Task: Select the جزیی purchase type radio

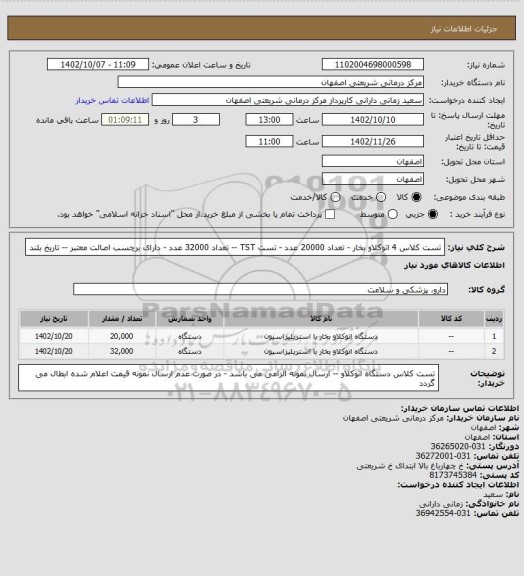Action: [x=433, y=214]
